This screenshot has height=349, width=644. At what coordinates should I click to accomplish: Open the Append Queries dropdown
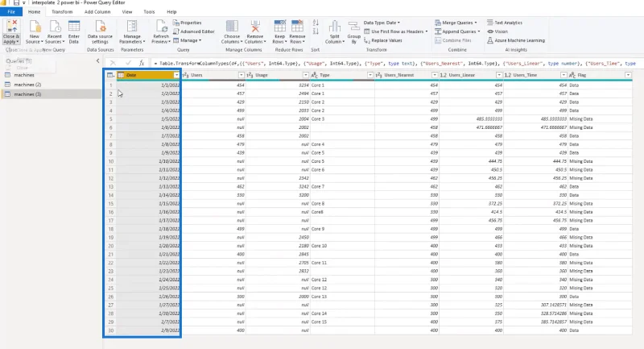tap(457, 31)
